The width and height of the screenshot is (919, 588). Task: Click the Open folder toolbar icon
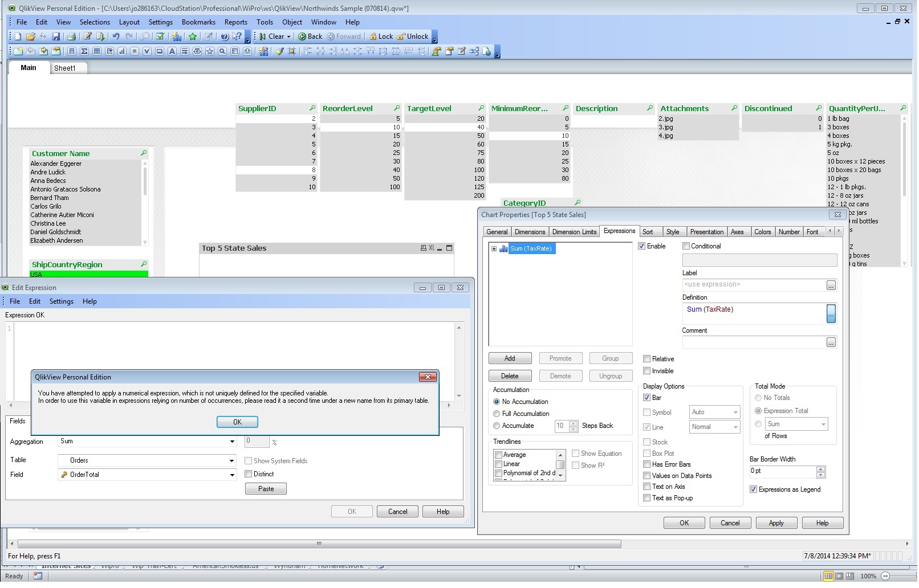(31, 36)
